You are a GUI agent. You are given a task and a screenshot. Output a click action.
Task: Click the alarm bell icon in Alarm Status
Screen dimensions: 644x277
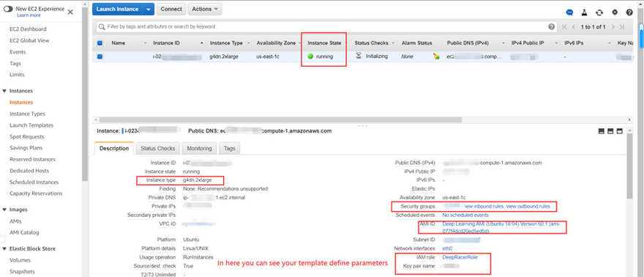pyautogui.click(x=436, y=56)
